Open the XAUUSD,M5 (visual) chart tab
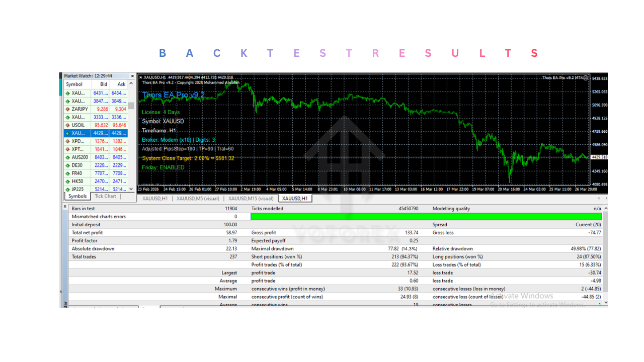Image resolution: width=644 pixels, height=362 pixels. [198, 198]
